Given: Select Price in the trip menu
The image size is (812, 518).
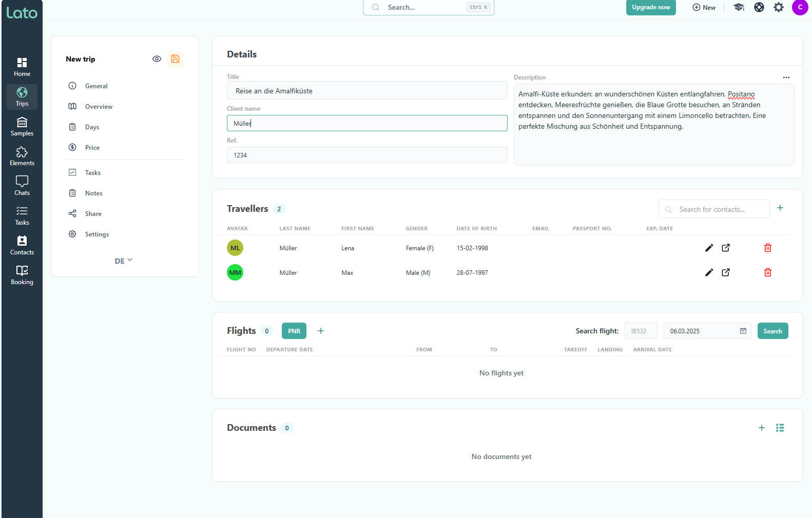Looking at the screenshot, I should point(92,148).
